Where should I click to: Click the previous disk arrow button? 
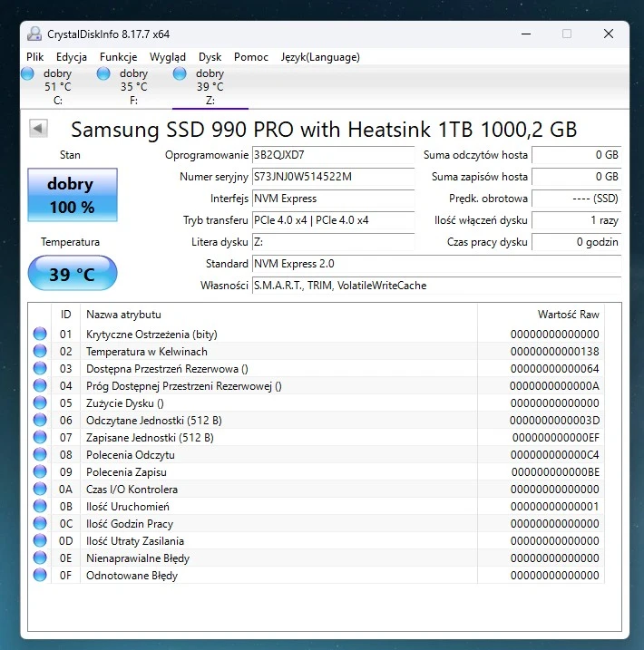click(38, 129)
